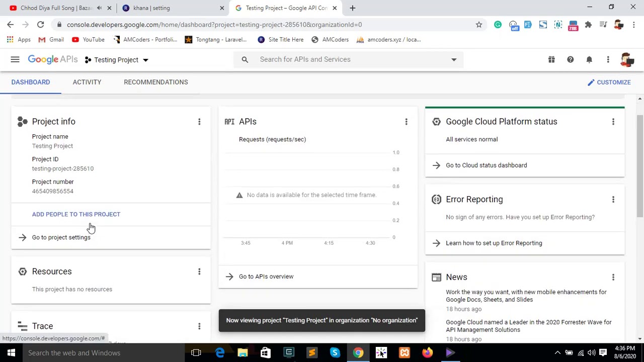Viewport: 644px width, 362px height.
Task: Bookmark this page with the star icon
Action: [479, 25]
